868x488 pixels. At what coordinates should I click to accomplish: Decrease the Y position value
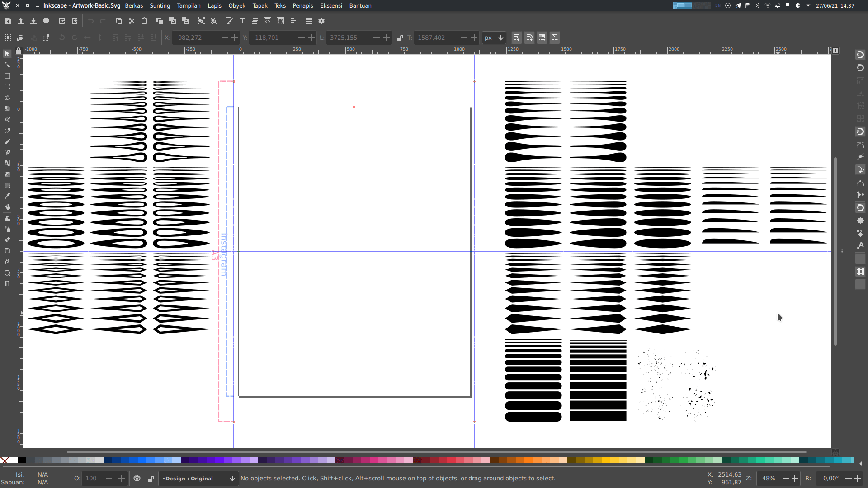[x=302, y=38]
